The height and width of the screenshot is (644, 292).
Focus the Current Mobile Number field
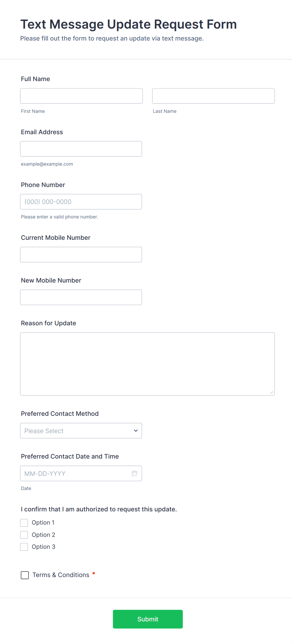[x=81, y=255]
